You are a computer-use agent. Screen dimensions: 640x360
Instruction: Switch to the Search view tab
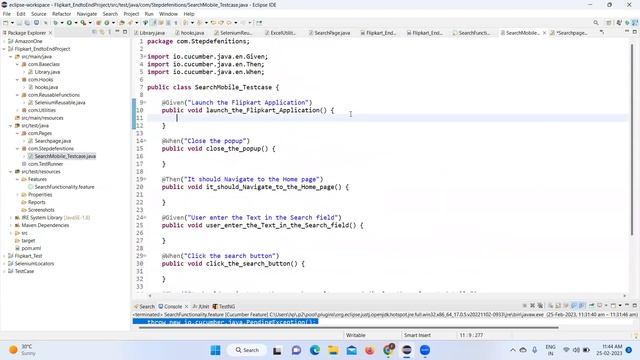tap(144, 306)
